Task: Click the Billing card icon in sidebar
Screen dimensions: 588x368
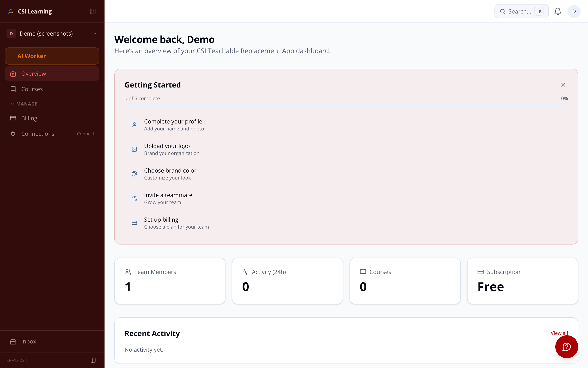Action: 13,118
